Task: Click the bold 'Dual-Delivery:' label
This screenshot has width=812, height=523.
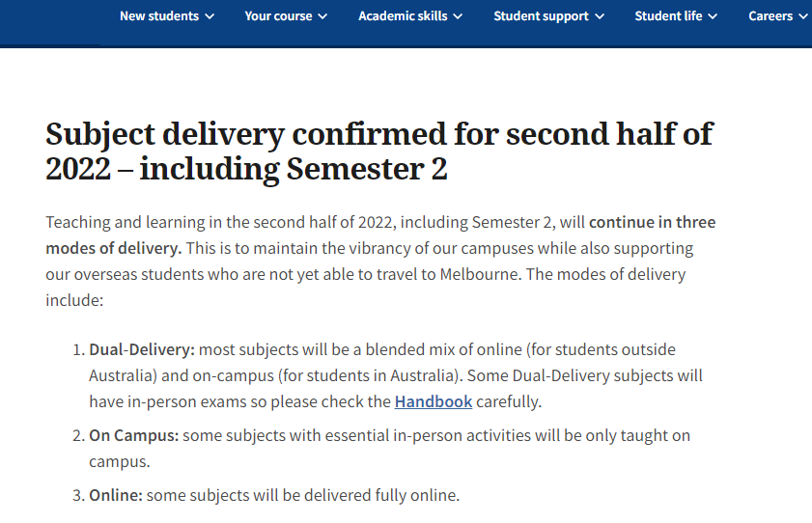Action: pos(142,349)
